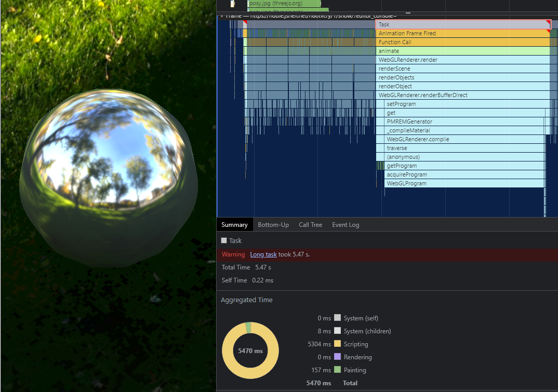Open the Call Tree tab

310,225
